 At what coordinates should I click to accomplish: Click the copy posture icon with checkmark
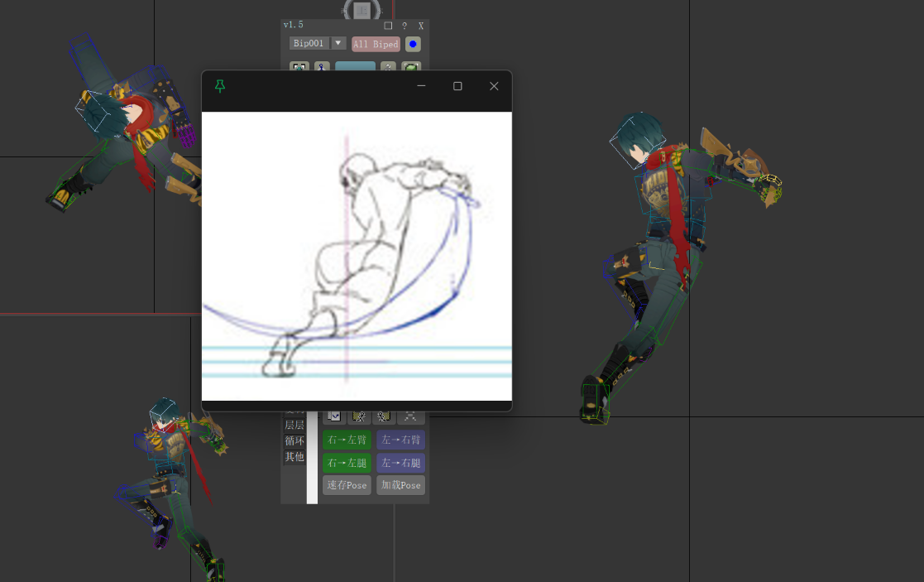coord(334,417)
